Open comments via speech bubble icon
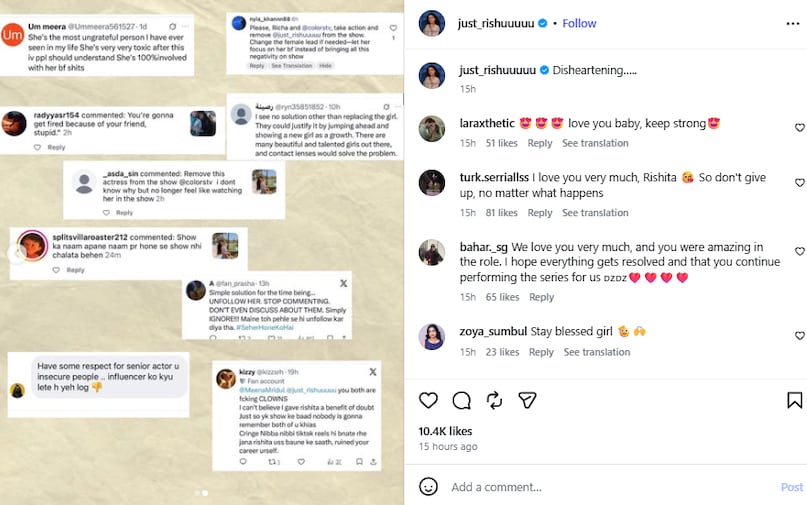The width and height of the screenshot is (807, 505). (461, 400)
